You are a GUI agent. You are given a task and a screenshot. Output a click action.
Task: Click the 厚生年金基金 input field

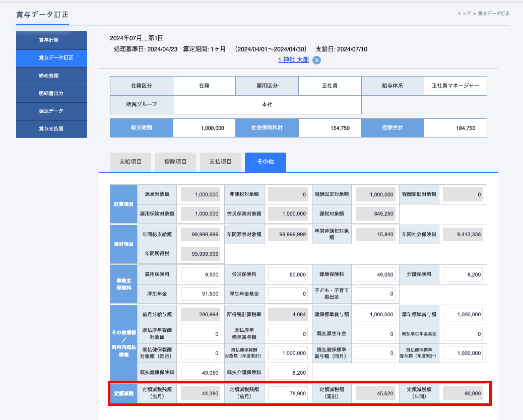click(x=288, y=294)
